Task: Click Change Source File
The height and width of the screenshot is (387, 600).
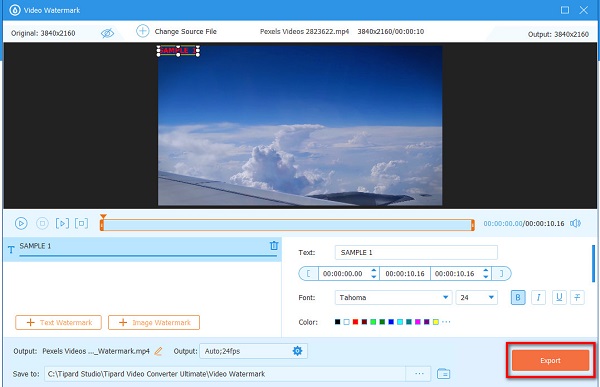Action: coord(176,31)
